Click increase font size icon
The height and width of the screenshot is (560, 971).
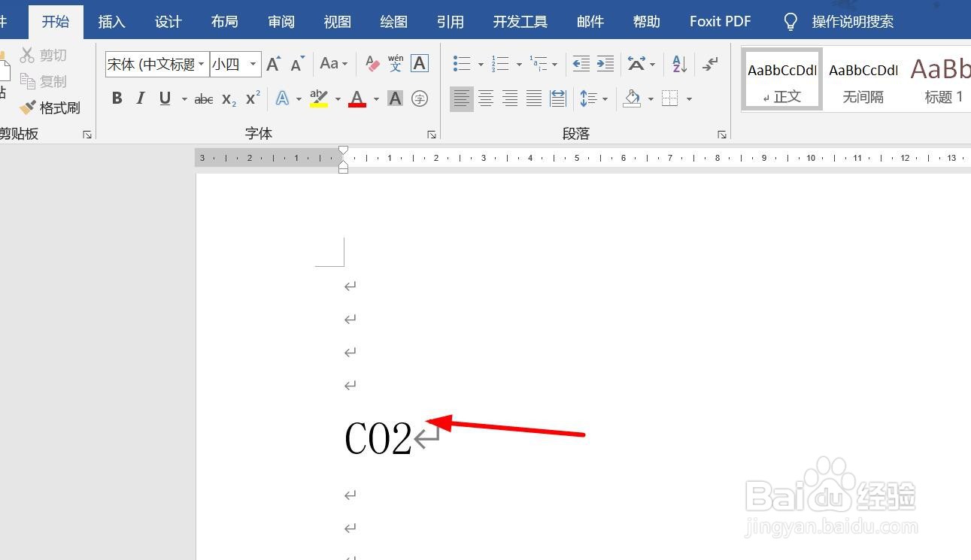pyautogui.click(x=274, y=64)
